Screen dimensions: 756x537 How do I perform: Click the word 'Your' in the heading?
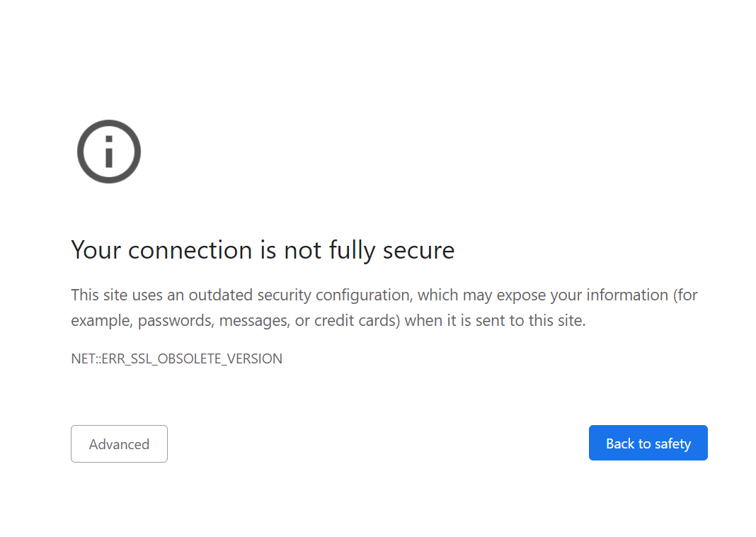click(96, 250)
